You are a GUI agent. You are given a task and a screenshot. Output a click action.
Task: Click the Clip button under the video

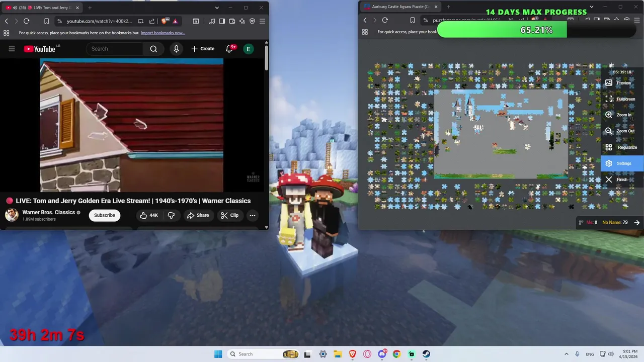[x=229, y=215]
